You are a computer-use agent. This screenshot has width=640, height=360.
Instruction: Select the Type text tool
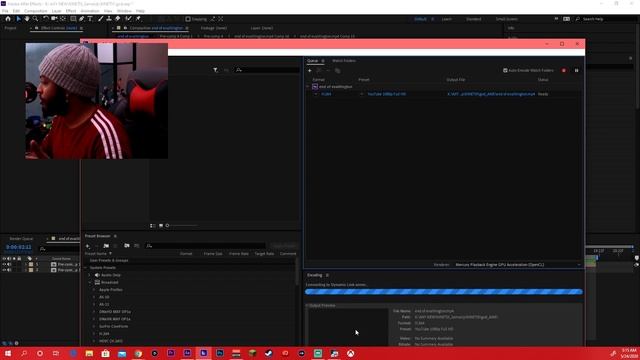(x=90, y=19)
